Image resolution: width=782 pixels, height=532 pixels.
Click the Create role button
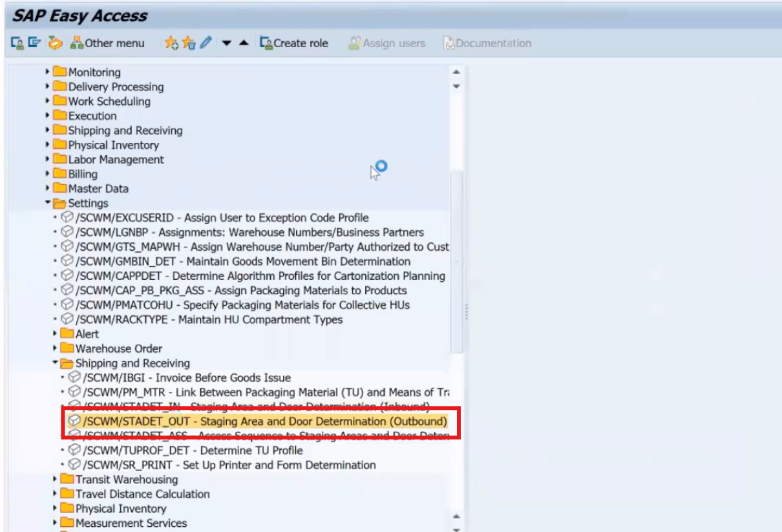[294, 43]
